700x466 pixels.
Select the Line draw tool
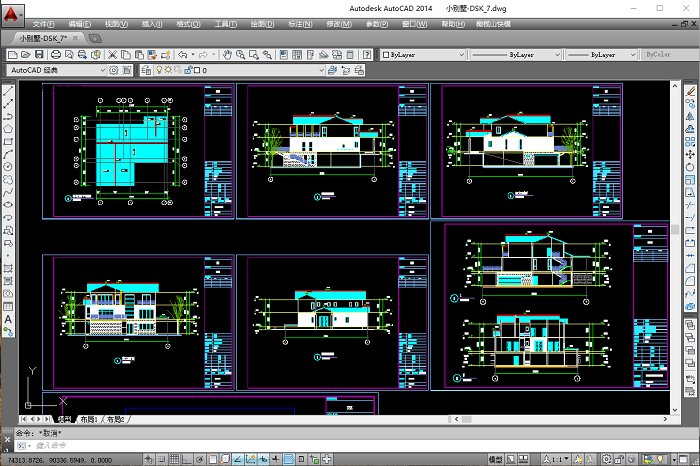click(8, 91)
